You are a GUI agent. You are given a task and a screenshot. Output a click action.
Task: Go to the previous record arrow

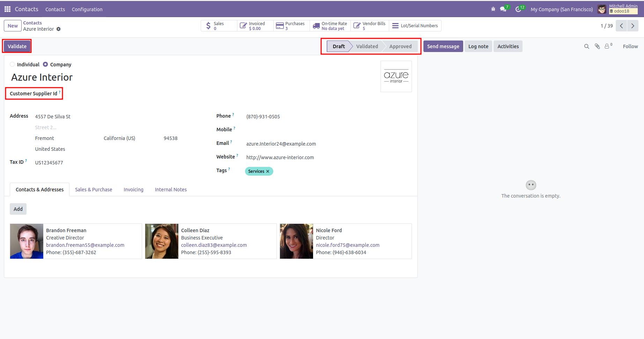tap(621, 26)
